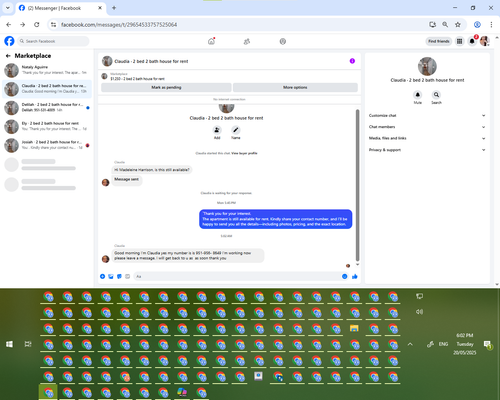Open Josiah 2 bed 2 bath conversation
Viewport: 500px width, 400px height.
click(47, 145)
